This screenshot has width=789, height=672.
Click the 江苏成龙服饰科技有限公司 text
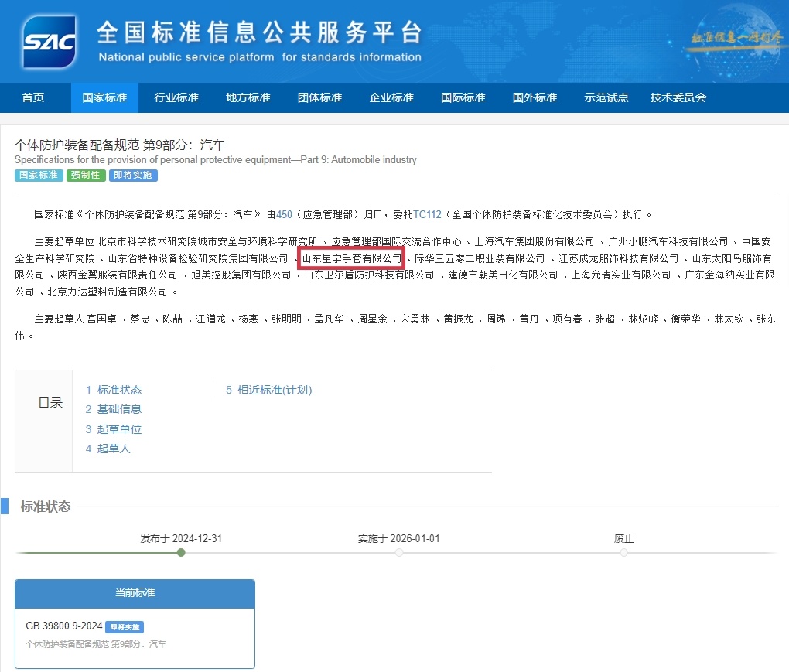618,258
